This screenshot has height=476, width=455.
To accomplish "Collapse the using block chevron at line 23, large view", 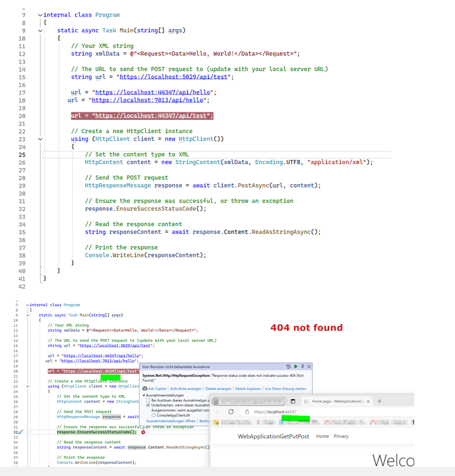I will coord(40,139).
